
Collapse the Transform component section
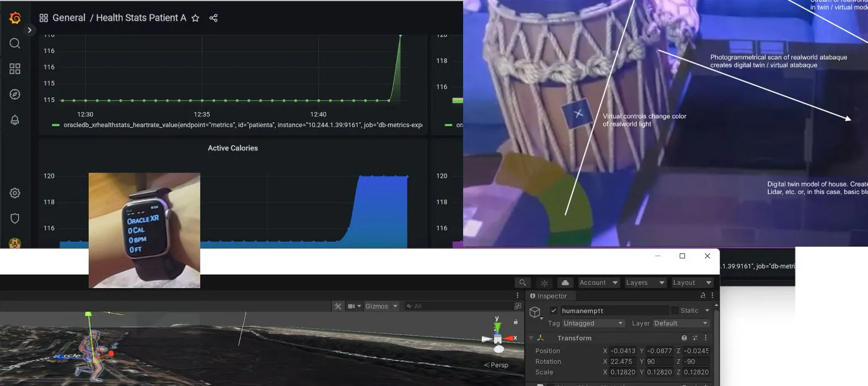(x=531, y=338)
